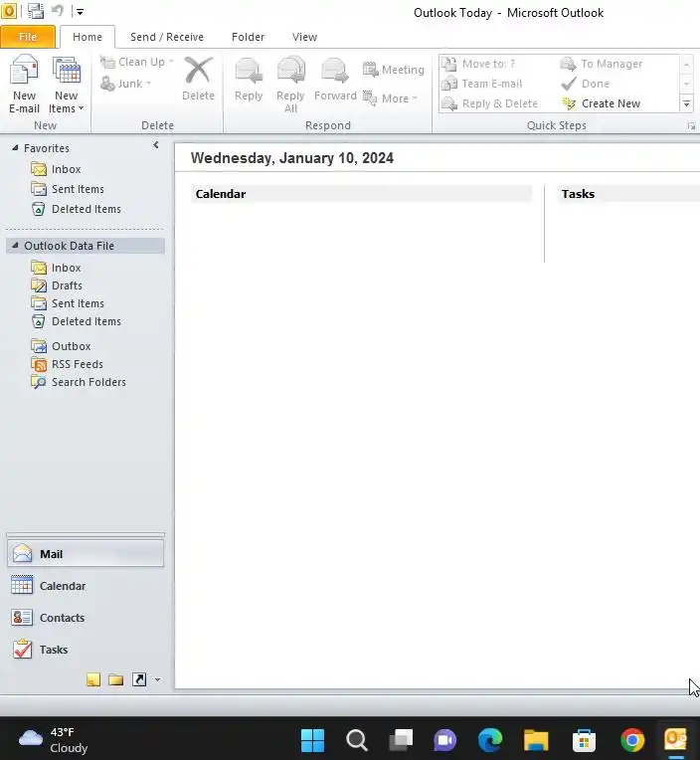Click the Undo quick access icon
Screen dimensions: 700x760
coord(58,11)
